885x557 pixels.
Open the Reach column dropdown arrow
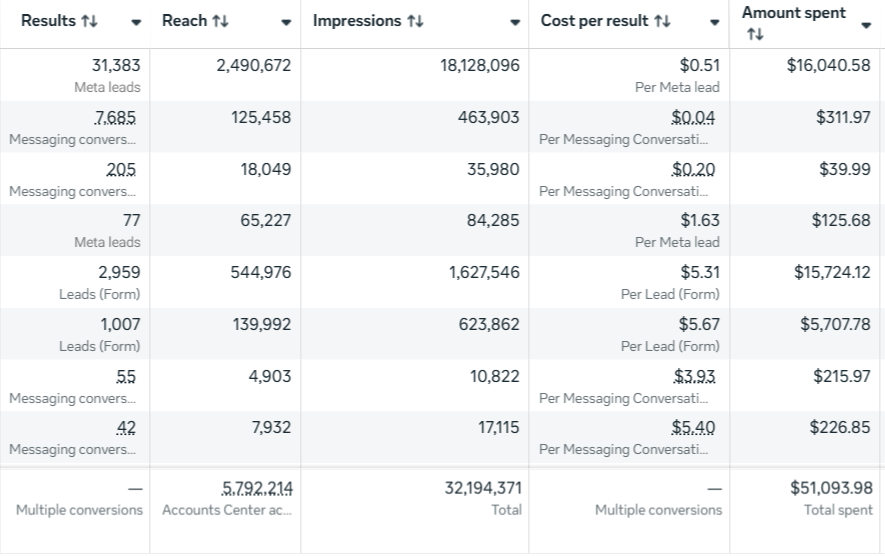(x=287, y=23)
